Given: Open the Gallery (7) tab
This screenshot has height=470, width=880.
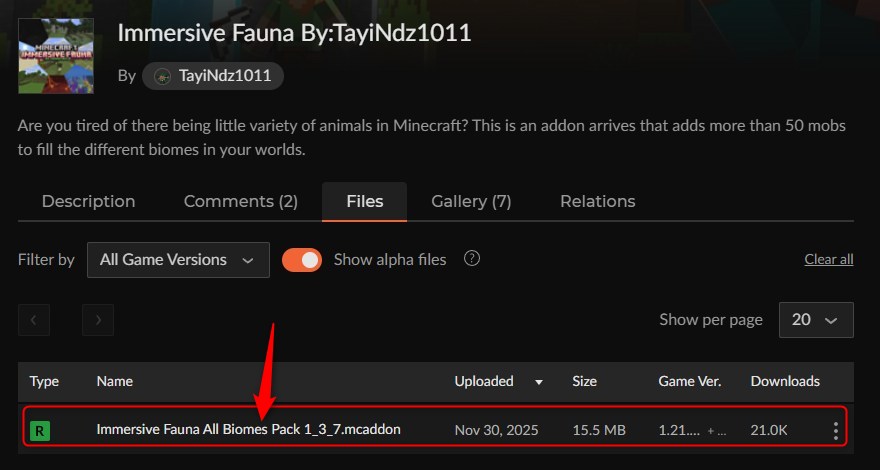Looking at the screenshot, I should pyautogui.click(x=471, y=201).
